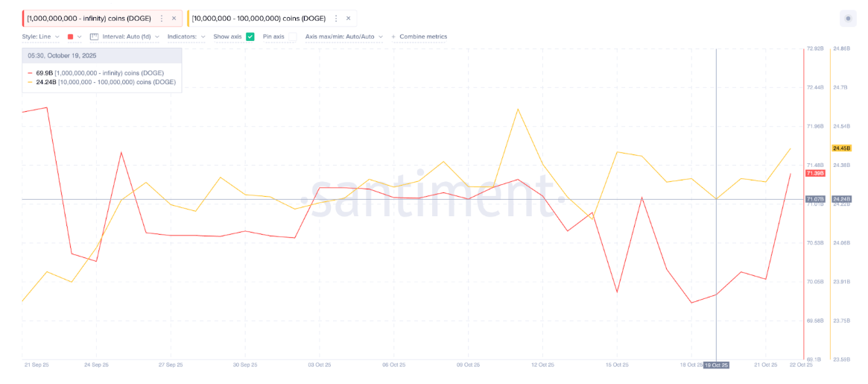The image size is (868, 384).
Task: Click the plus icon beside Combine metrics
Action: coord(393,37)
